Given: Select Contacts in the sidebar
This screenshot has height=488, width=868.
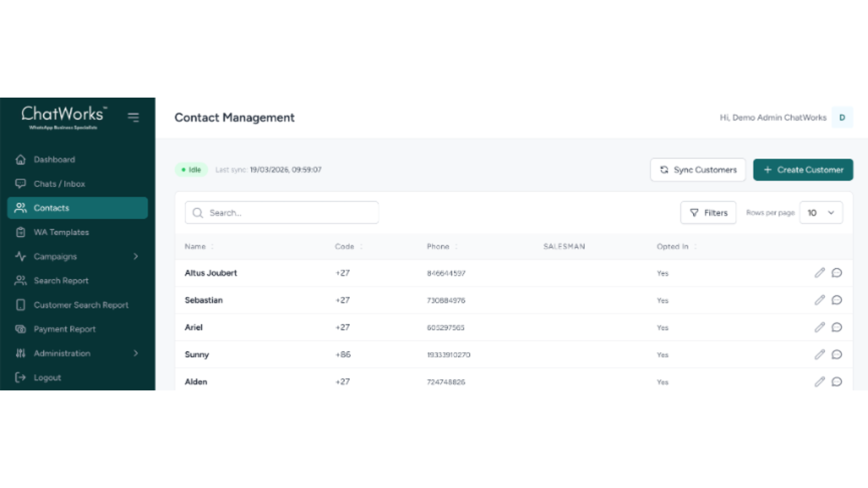Looking at the screenshot, I should [78, 208].
